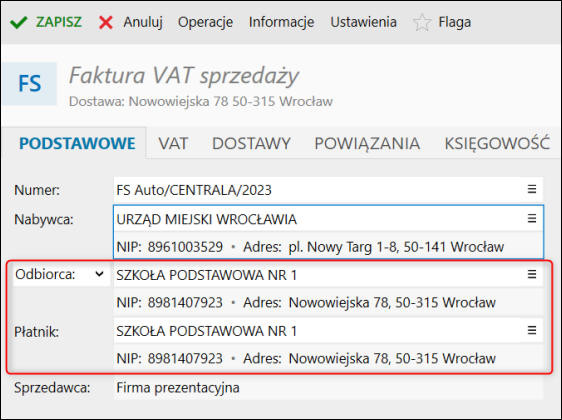Click Płatnik field SZKOŁA PODSTAWOWA NR 1

tap(328, 331)
